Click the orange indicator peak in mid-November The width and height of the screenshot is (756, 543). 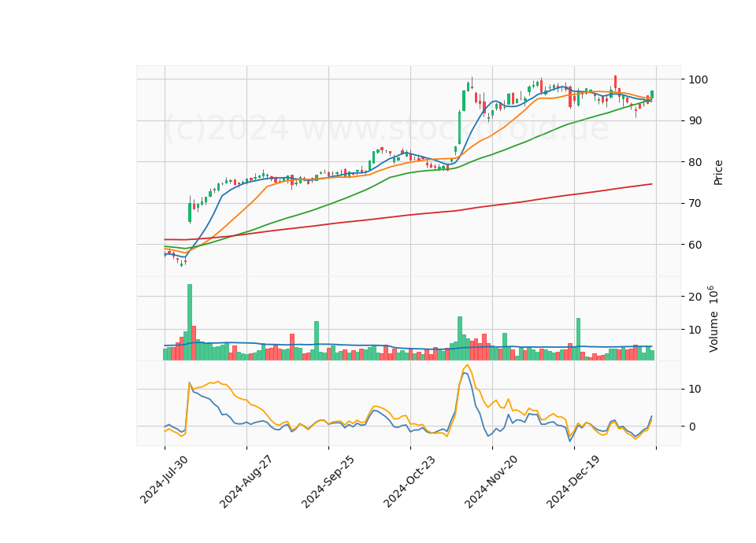468,365
